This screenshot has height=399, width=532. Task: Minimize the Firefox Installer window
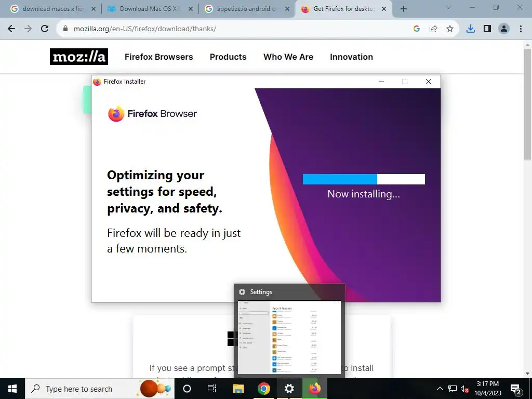point(381,82)
